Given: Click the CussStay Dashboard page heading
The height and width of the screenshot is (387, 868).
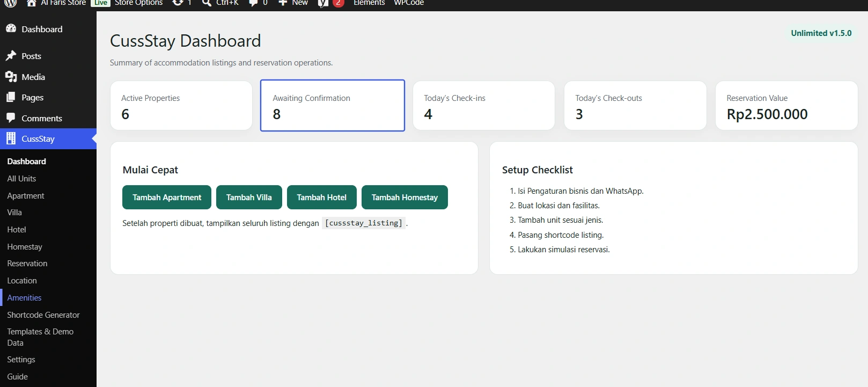Looking at the screenshot, I should click(186, 41).
